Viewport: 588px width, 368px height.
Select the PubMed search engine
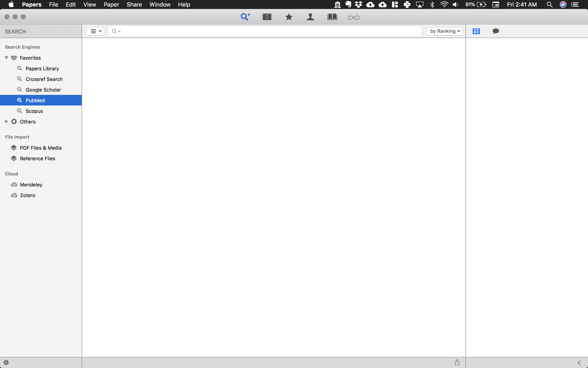tap(41, 100)
